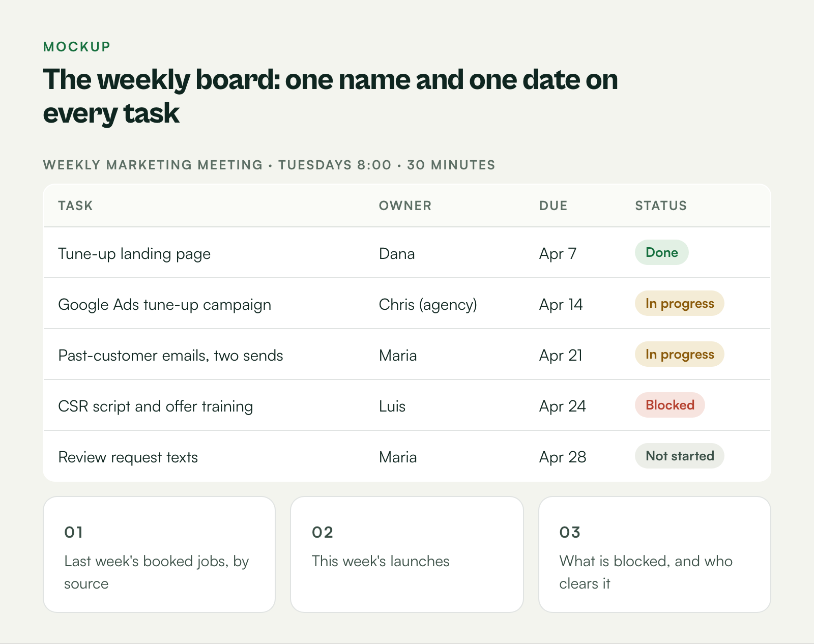The height and width of the screenshot is (644, 814).
Task: Click the Blocked status badge
Action: coord(670,405)
